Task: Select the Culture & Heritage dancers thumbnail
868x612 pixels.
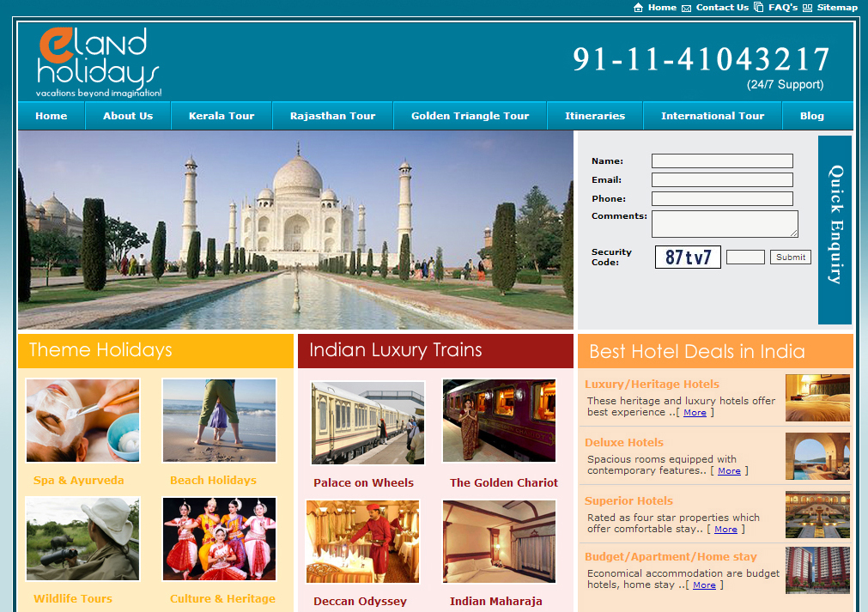Action: (219, 539)
